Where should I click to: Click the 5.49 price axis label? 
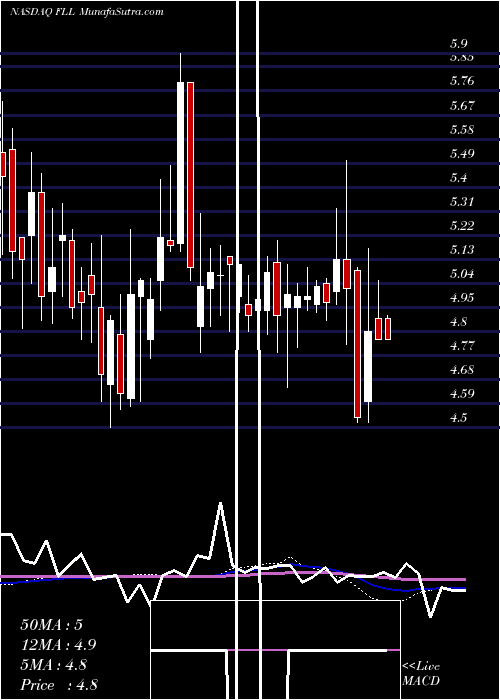click(x=462, y=154)
